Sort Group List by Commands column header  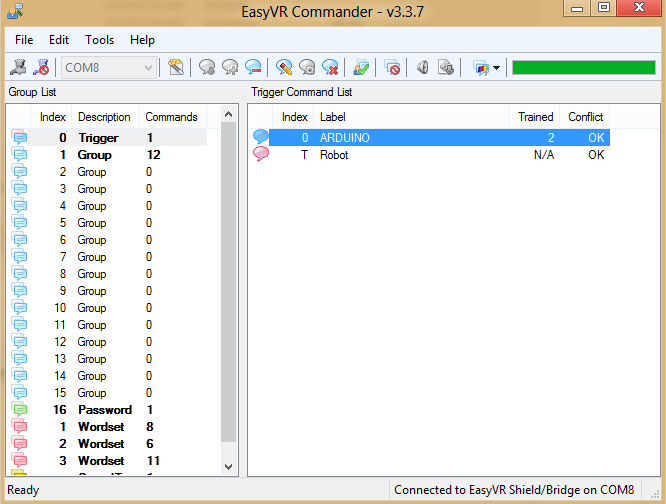coord(172,117)
